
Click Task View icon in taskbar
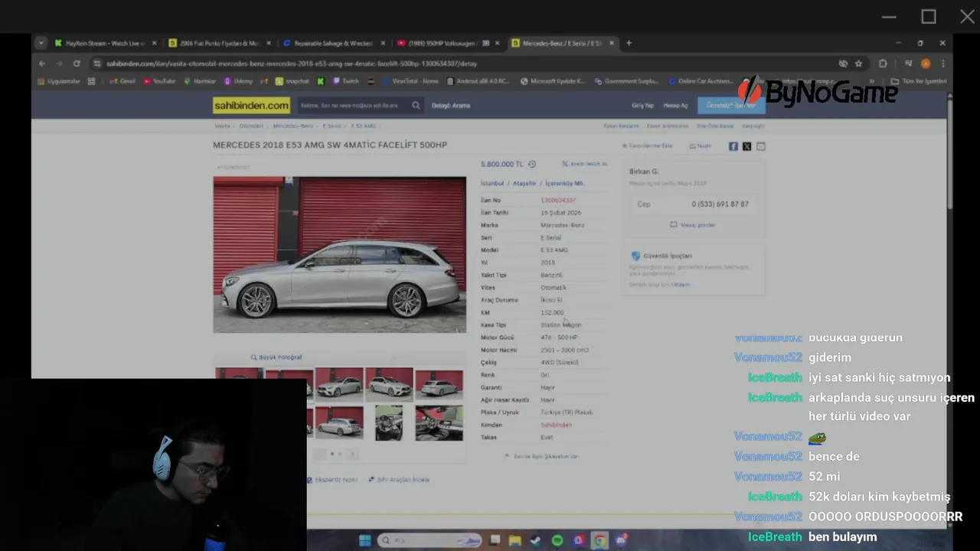(495, 540)
